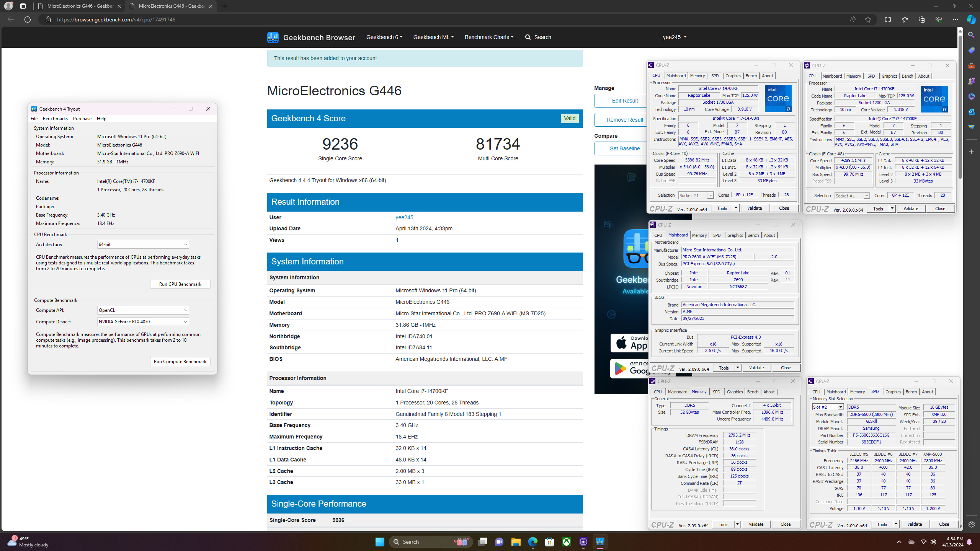Open Edge sidebar settings gear icon
Screen dimensions: 980x551
[x=971, y=524]
